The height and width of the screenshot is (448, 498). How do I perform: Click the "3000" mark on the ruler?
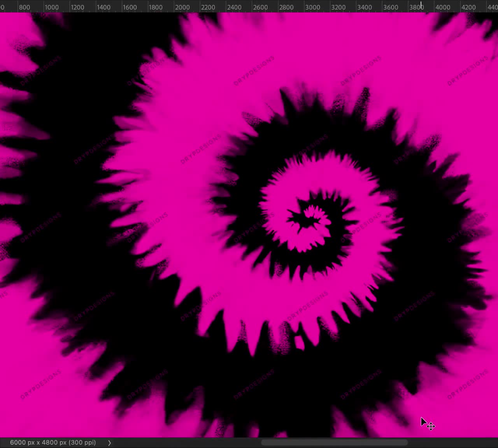pos(312,7)
